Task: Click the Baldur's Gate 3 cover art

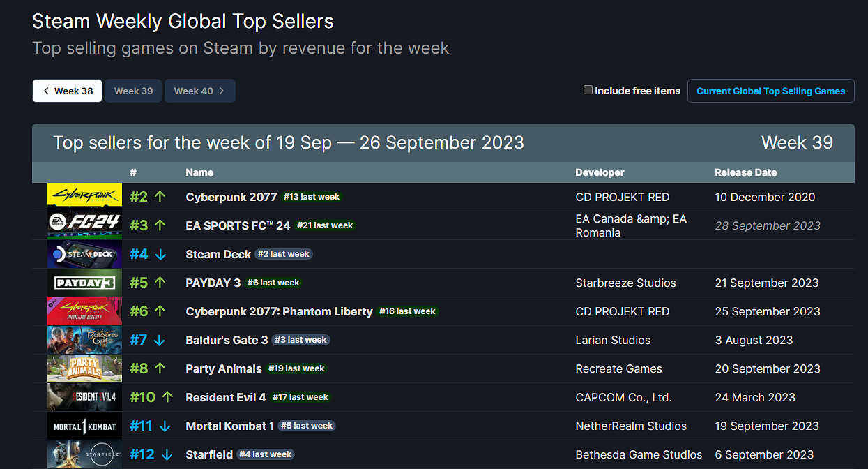Action: tap(84, 340)
